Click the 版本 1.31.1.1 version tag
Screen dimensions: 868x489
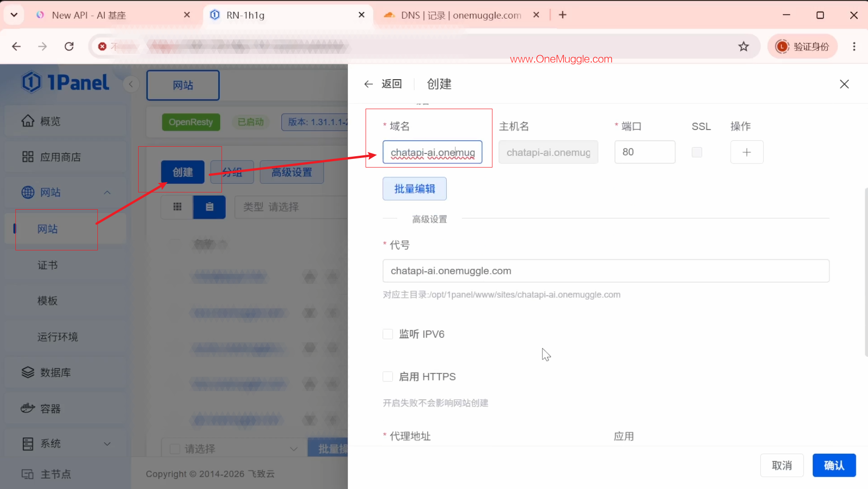[315, 122]
